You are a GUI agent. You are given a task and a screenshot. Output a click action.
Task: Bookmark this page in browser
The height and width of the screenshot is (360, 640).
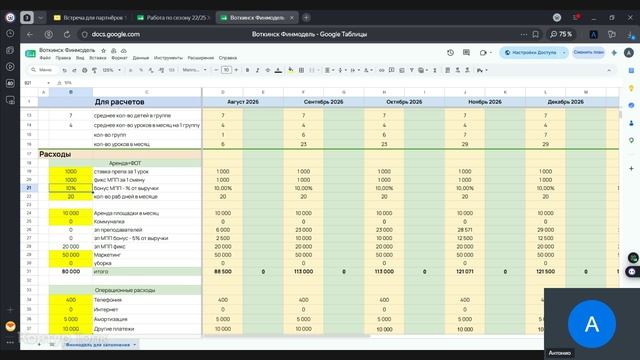pyautogui.click(x=536, y=34)
